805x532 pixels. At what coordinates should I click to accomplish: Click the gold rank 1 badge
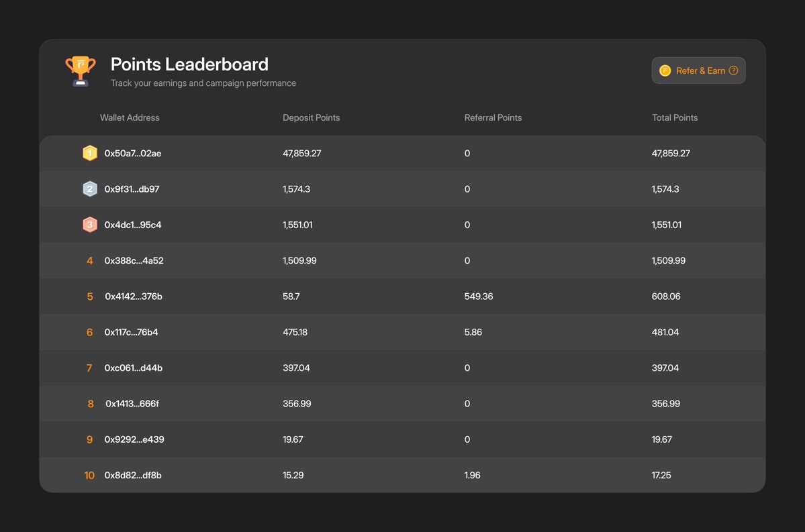pos(90,154)
